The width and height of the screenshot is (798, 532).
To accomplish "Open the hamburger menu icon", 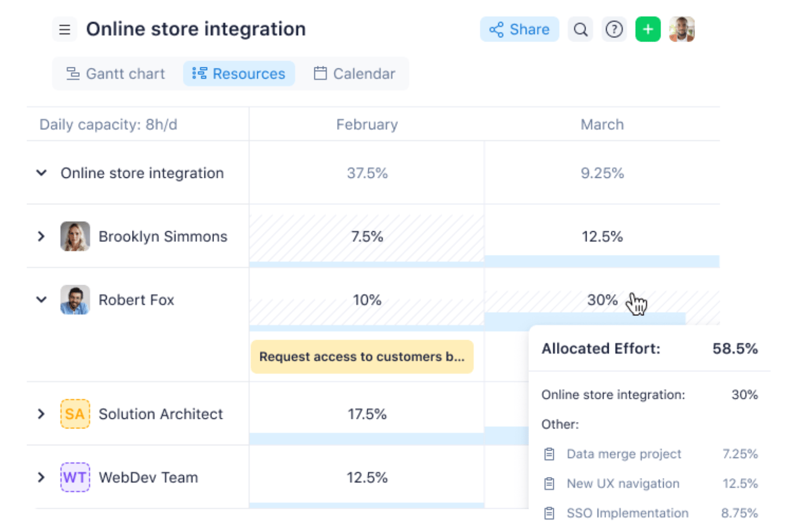I will coord(65,29).
